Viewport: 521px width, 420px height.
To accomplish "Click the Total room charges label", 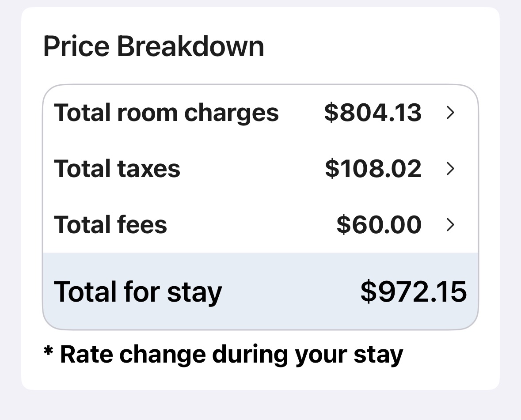I will pos(166,113).
